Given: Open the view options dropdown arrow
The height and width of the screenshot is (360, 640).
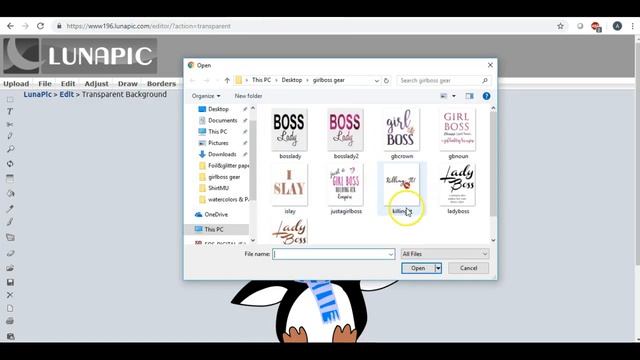Looking at the screenshot, I should [x=453, y=96].
